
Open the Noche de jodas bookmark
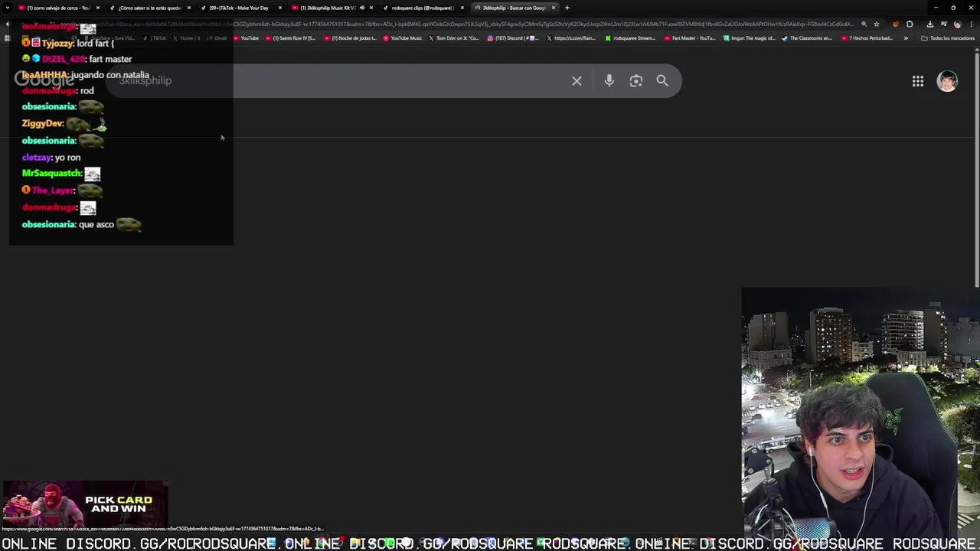[x=350, y=38]
